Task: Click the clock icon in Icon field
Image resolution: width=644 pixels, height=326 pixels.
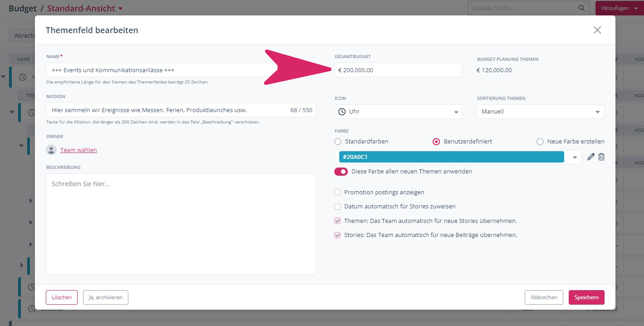Action: (342, 112)
